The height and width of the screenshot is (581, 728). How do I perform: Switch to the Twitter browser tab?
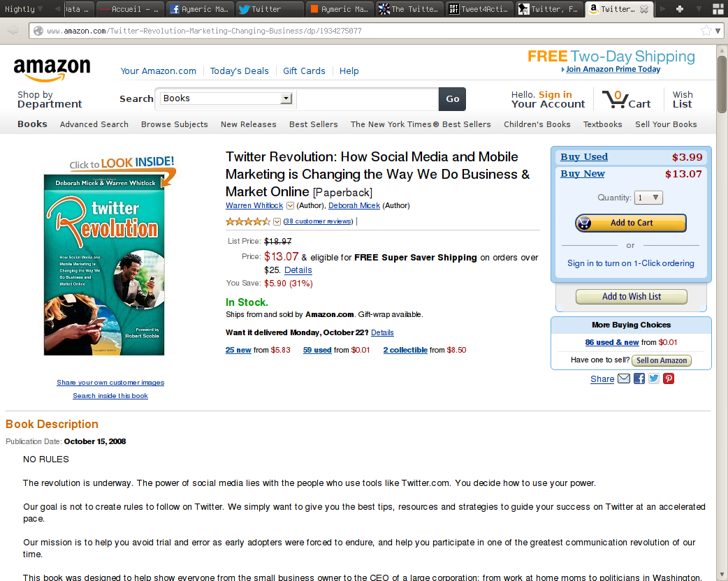click(269, 9)
